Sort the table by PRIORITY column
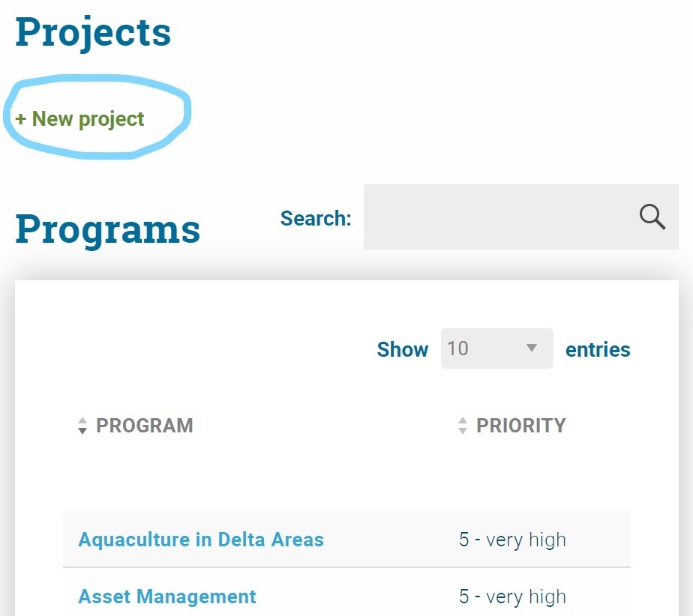The width and height of the screenshot is (693, 616). pyautogui.click(x=520, y=425)
